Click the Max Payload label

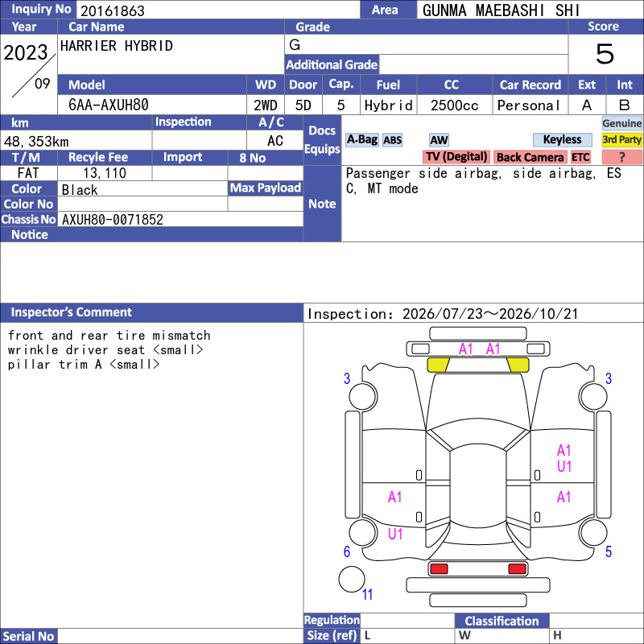[x=266, y=188]
